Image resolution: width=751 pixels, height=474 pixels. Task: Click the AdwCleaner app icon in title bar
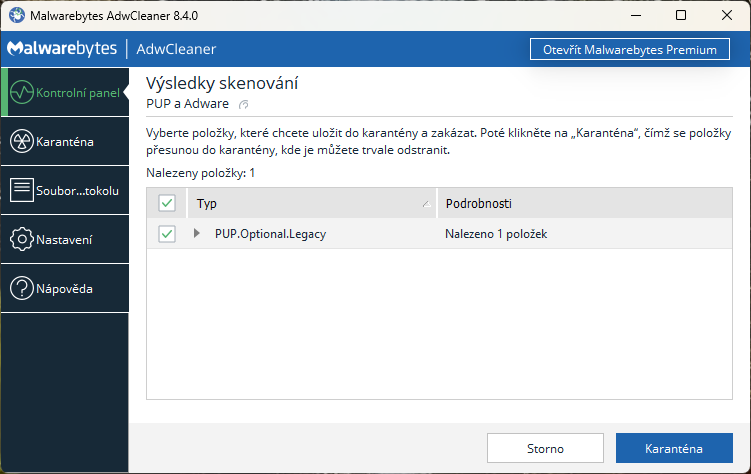coord(15,15)
